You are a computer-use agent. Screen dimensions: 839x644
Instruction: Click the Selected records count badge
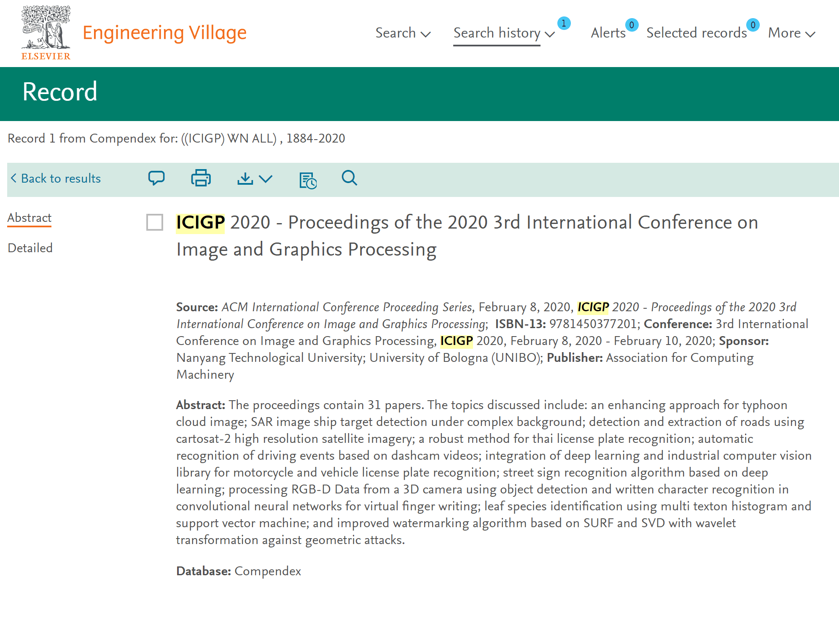[x=753, y=25]
